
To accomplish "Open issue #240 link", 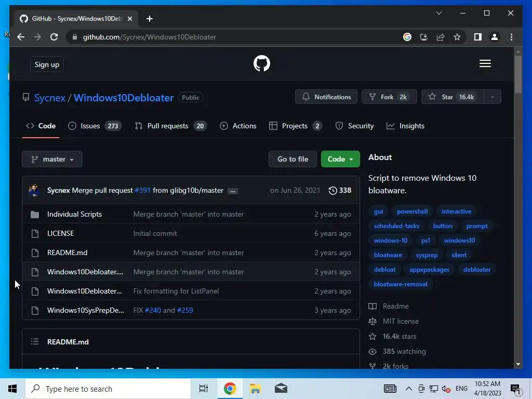I will click(153, 311).
